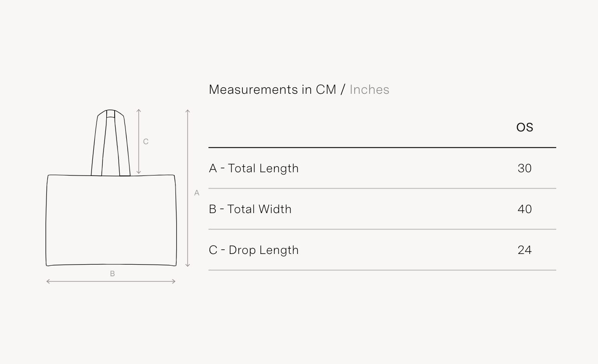Select the C - Drop Length row label

(253, 250)
